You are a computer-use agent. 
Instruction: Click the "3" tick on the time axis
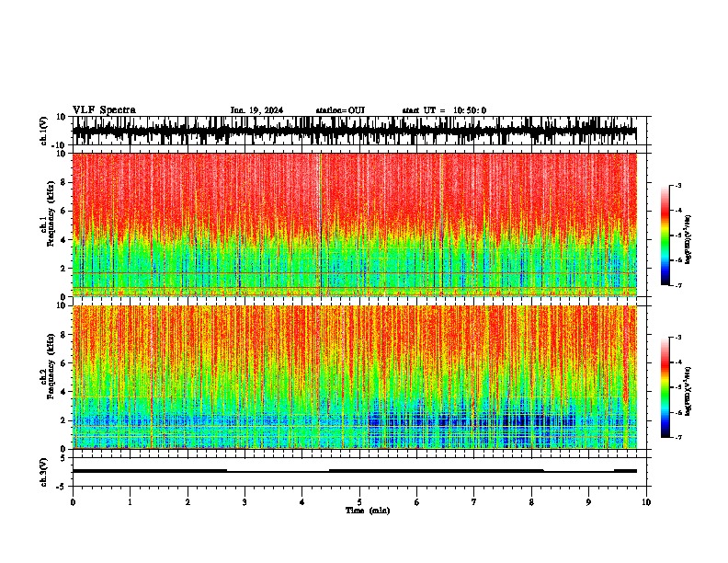[x=245, y=502]
